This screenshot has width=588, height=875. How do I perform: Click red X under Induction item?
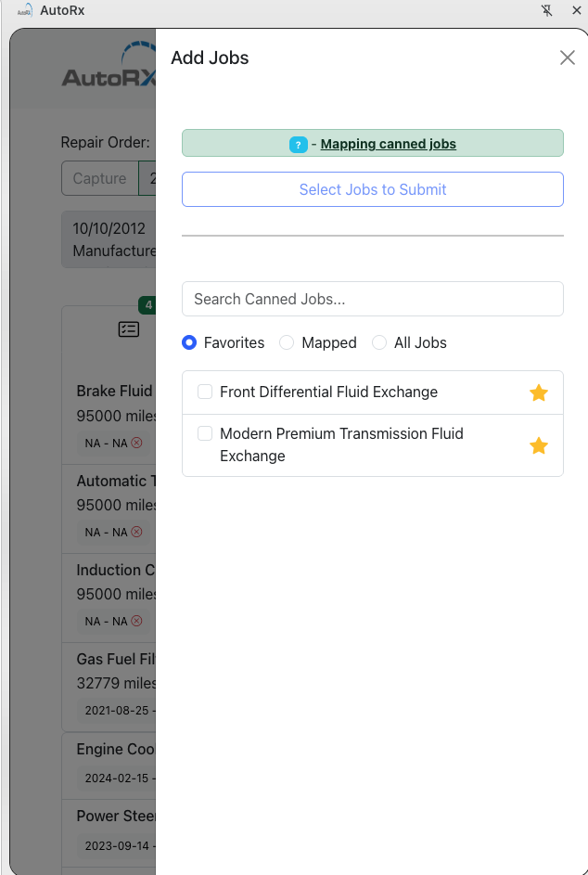pyautogui.click(x=136, y=621)
